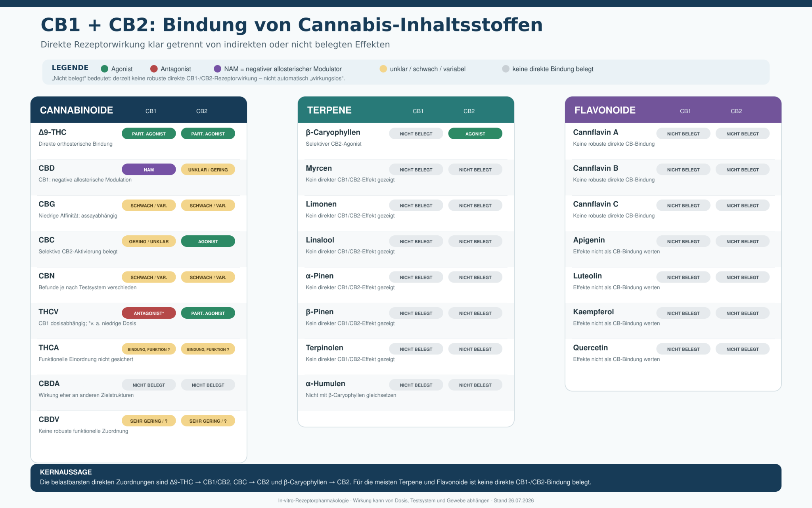Click the 'Luteolin' row name

point(587,276)
